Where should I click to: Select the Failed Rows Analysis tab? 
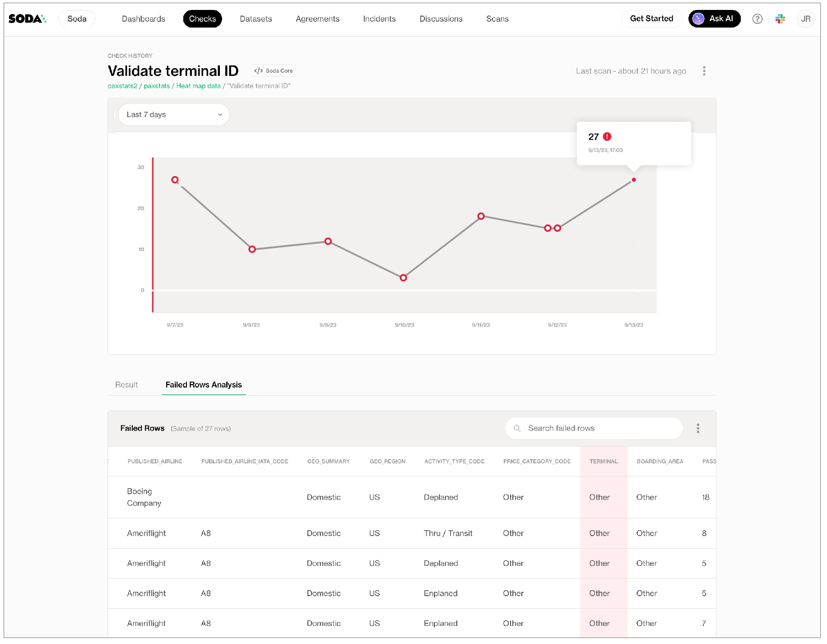(204, 385)
